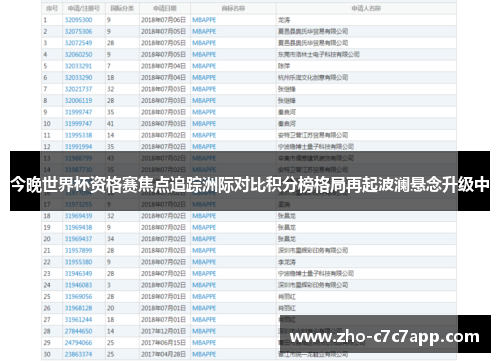Open registration number 24794066 link
Viewport: 500px width, 362px height.
click(x=78, y=343)
